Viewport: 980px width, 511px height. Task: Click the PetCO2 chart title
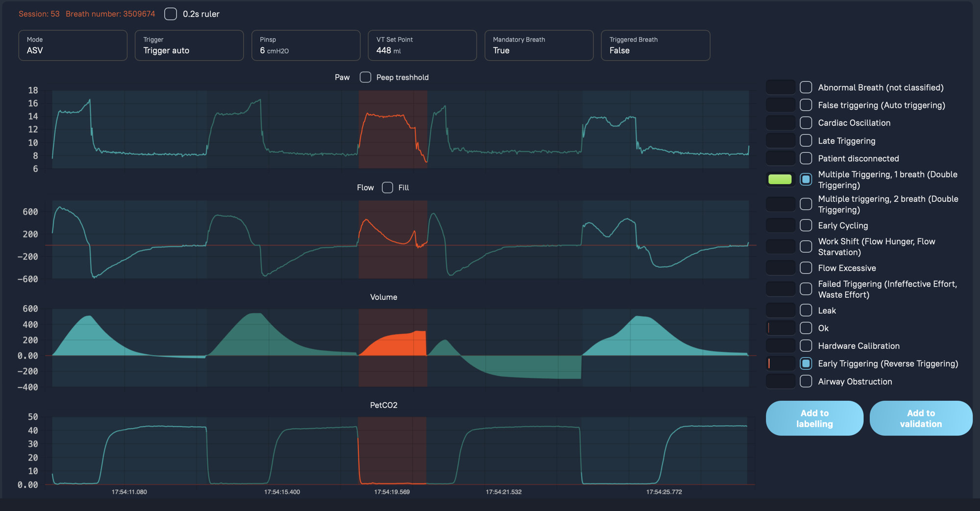click(x=384, y=405)
